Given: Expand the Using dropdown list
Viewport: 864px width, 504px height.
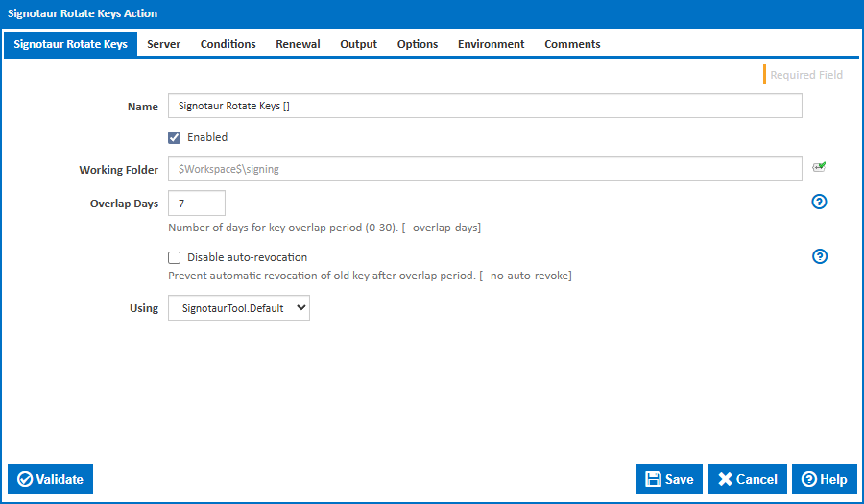Looking at the screenshot, I should [239, 308].
